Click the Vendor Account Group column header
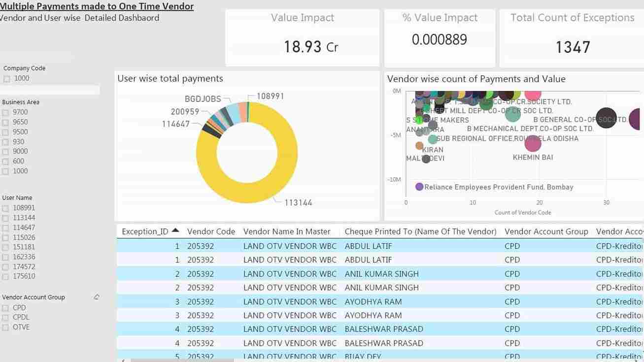644x362 pixels. (546, 231)
